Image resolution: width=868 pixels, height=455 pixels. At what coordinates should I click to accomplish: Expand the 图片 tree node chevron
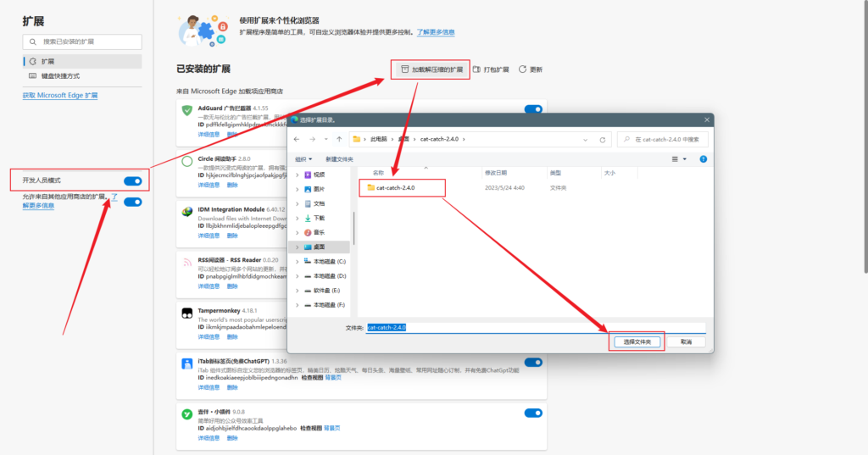click(x=298, y=189)
